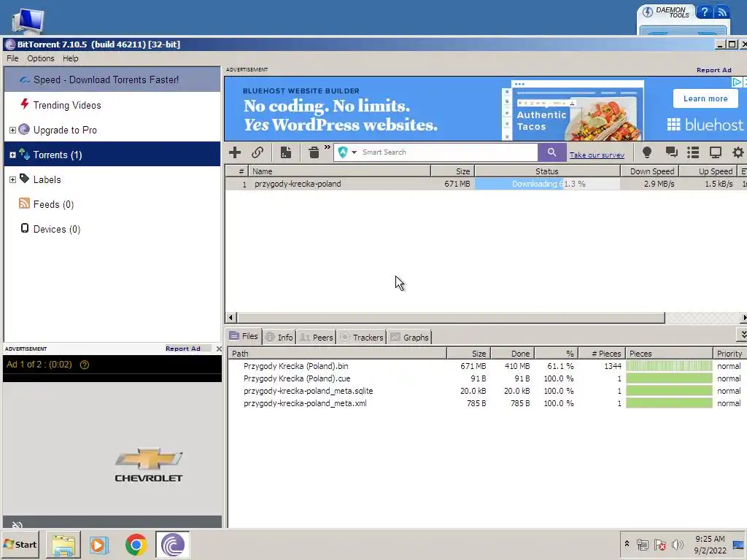Click the Remove Torrent trash icon
Viewport: 747px width, 560px height.
point(314,152)
